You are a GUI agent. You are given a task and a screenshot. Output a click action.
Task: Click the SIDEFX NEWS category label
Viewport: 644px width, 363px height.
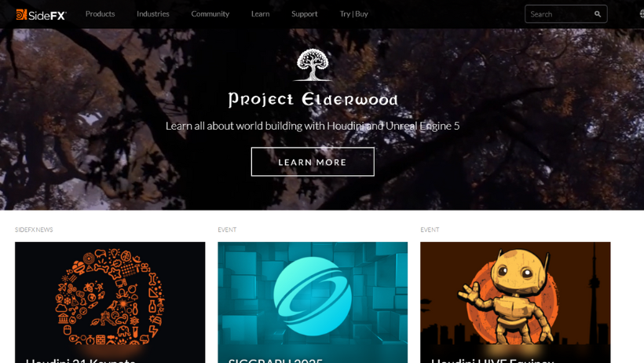coord(34,229)
